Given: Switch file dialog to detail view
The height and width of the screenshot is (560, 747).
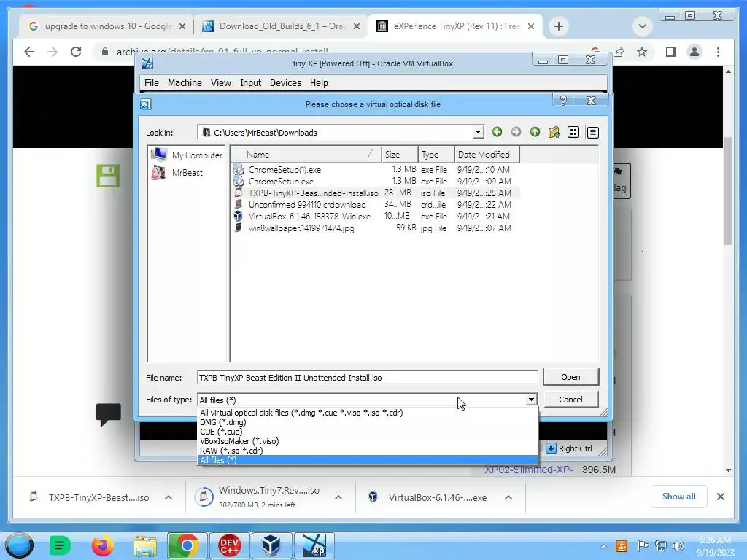Looking at the screenshot, I should coord(592,132).
